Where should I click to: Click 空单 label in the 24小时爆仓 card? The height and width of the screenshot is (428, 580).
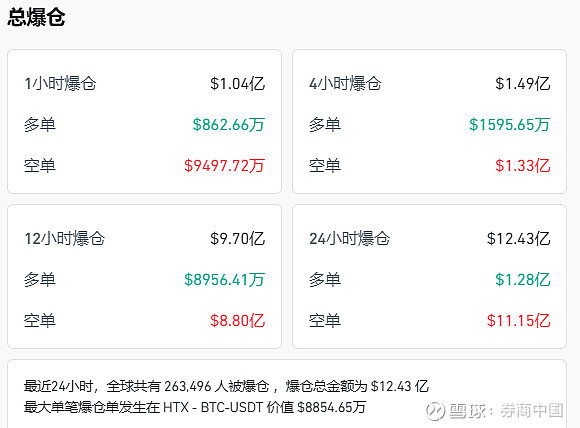325,321
